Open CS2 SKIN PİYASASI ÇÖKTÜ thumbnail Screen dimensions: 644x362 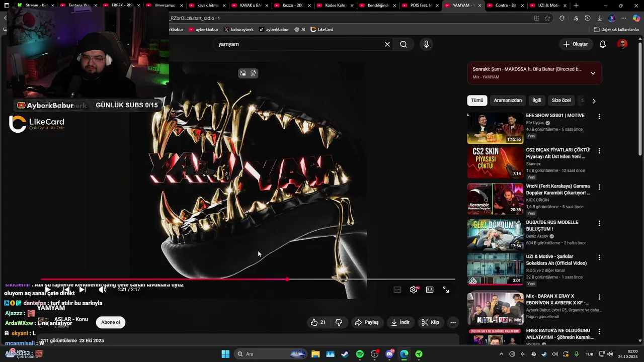495,162
